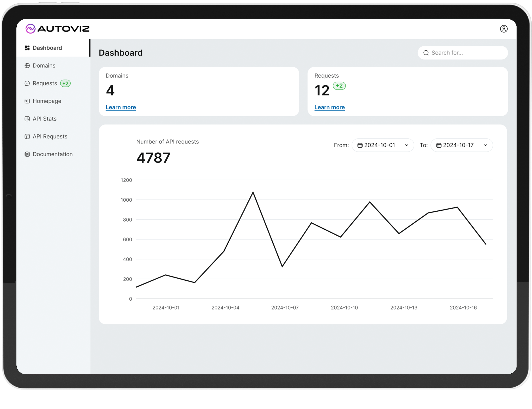532x409 pixels.
Task: Click the Domains globe icon in sidebar
Action: tap(27, 66)
